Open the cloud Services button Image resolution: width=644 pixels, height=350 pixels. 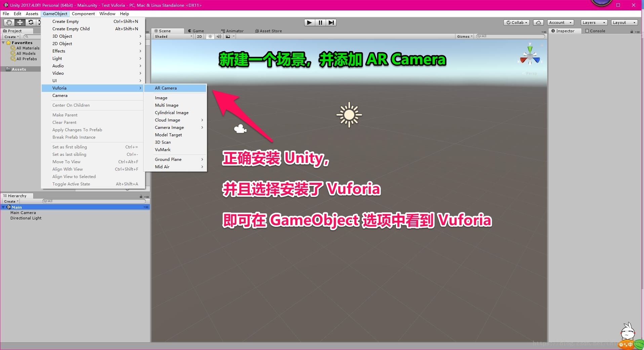pyautogui.click(x=538, y=23)
